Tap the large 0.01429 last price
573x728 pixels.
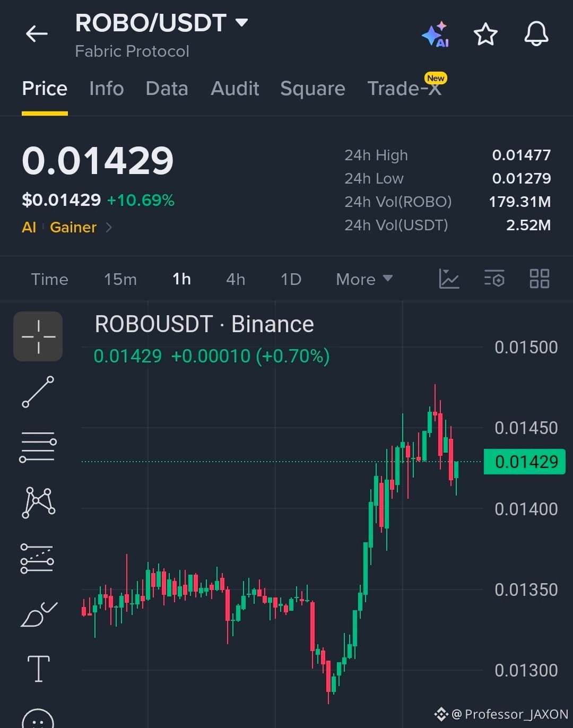click(x=98, y=161)
